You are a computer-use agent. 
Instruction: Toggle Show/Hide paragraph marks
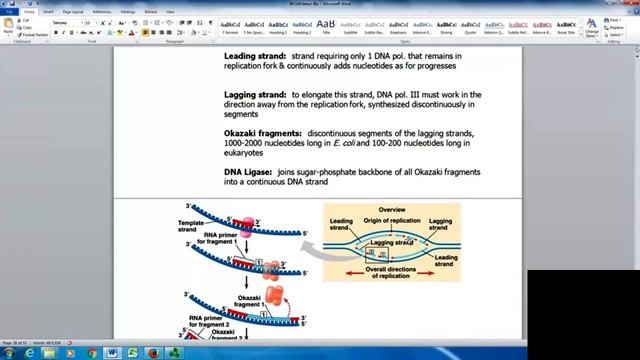[x=211, y=23]
